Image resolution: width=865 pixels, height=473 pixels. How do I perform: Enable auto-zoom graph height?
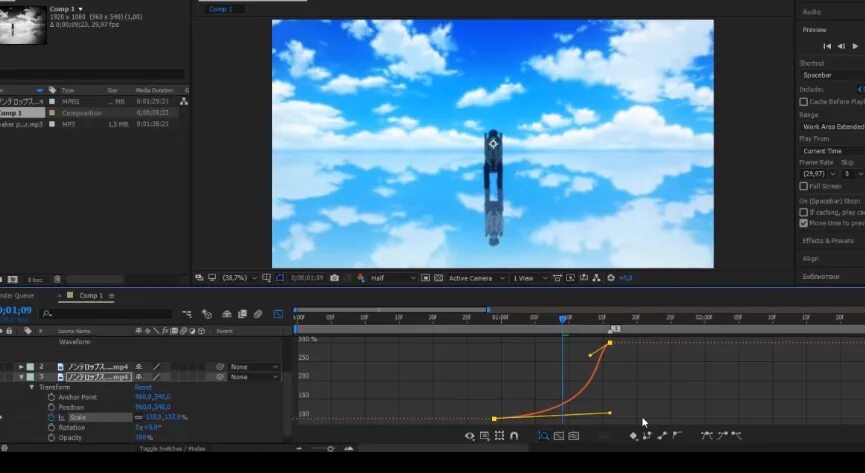click(543, 435)
